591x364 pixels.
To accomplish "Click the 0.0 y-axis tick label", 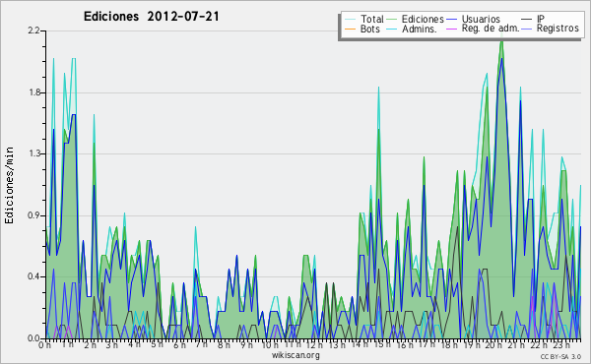I will click(33, 338).
